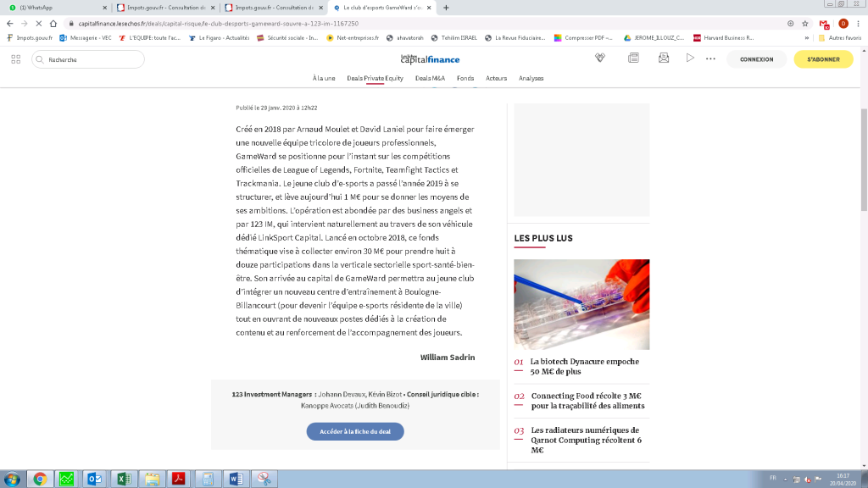This screenshot has height=488, width=868.
Task: Click the play video icon in header
Action: (690, 58)
